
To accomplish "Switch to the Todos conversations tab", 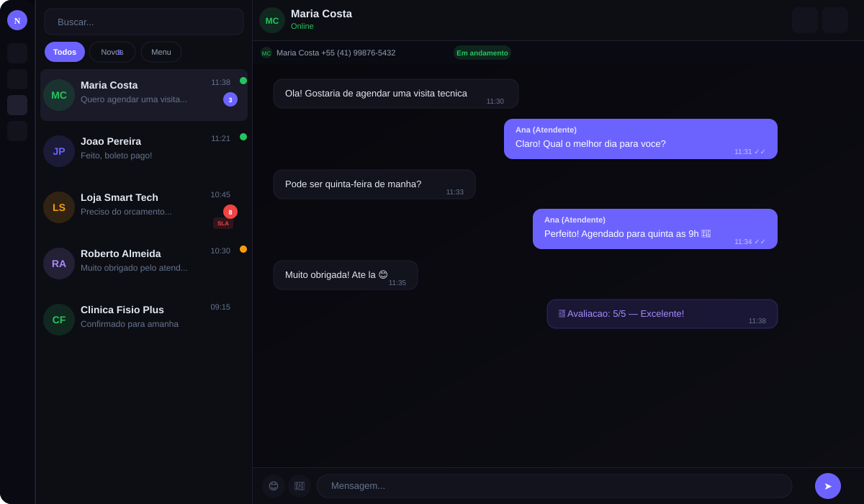I will click(64, 52).
